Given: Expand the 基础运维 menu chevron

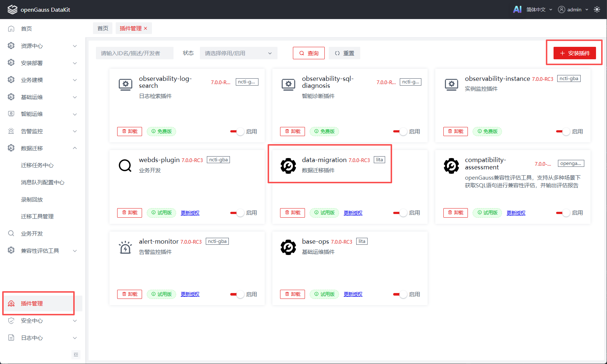Looking at the screenshot, I should pos(75,97).
